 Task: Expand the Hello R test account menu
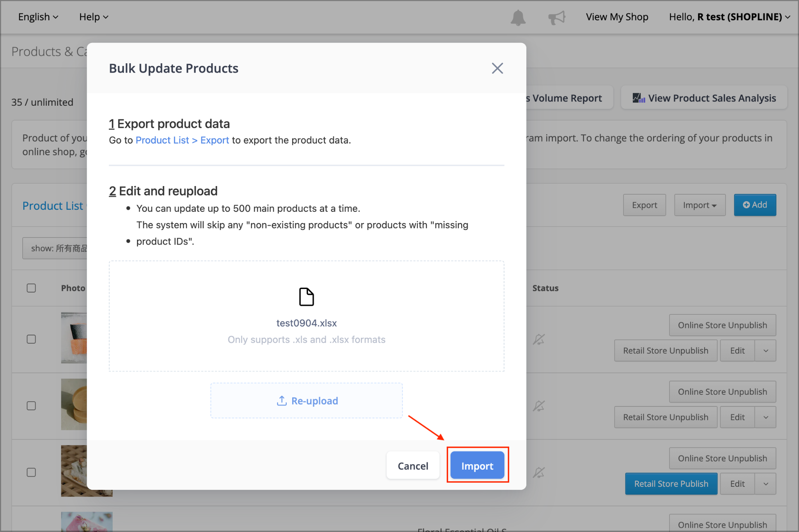pos(730,17)
